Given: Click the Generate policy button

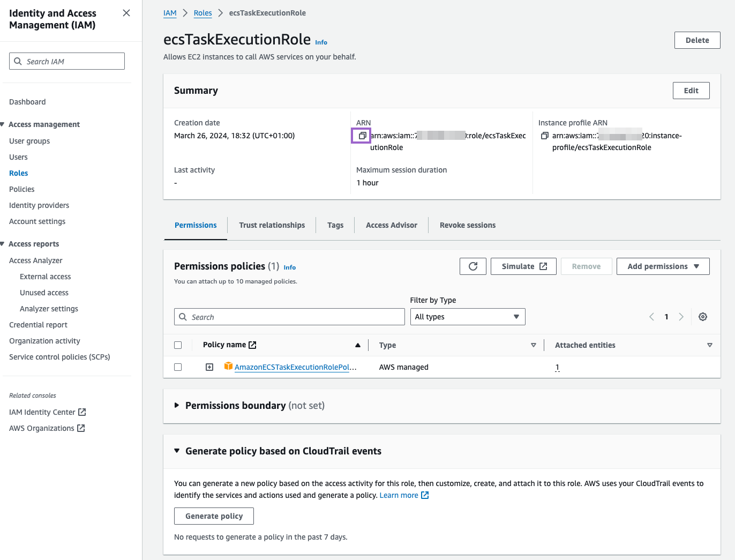Looking at the screenshot, I should click(214, 516).
